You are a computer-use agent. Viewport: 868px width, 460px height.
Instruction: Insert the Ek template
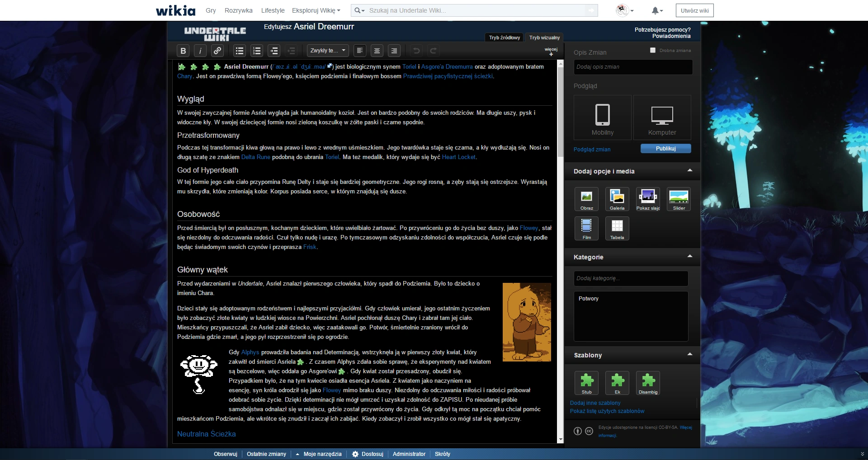[617, 383]
